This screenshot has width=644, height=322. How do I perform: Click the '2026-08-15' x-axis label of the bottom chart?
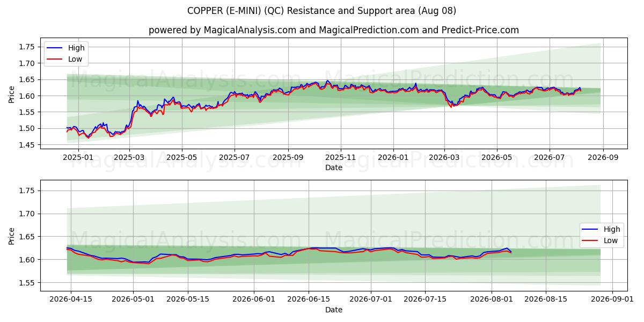(x=546, y=299)
